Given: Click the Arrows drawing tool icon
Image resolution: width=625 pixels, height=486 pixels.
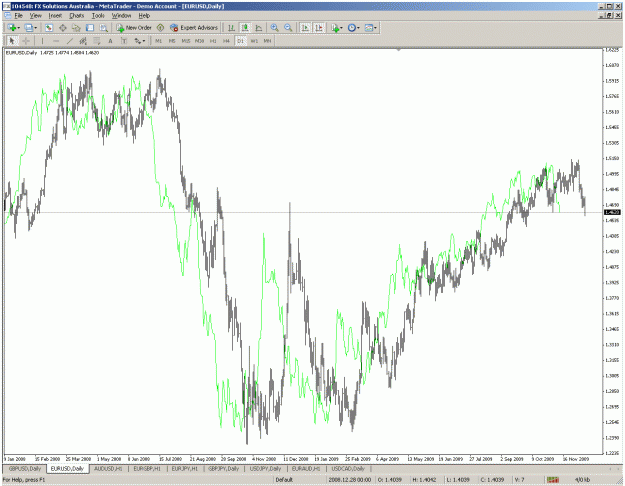Looking at the screenshot, I should pos(138,41).
